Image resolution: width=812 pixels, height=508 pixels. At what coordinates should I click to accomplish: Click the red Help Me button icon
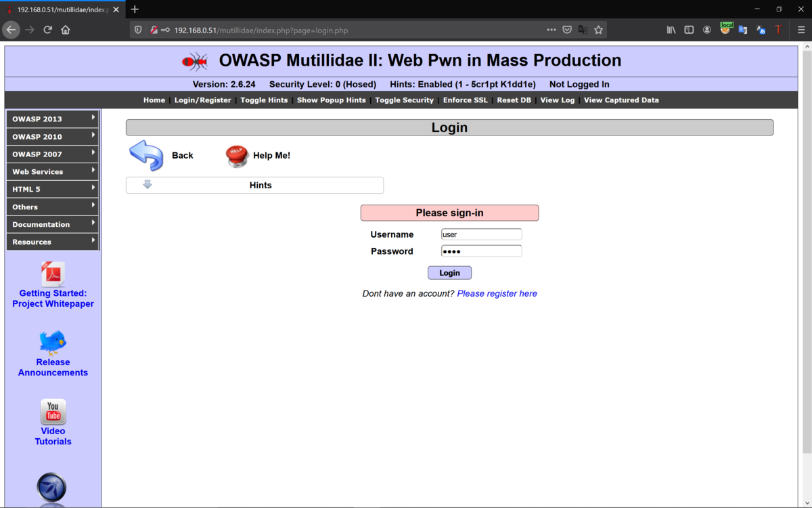click(237, 156)
